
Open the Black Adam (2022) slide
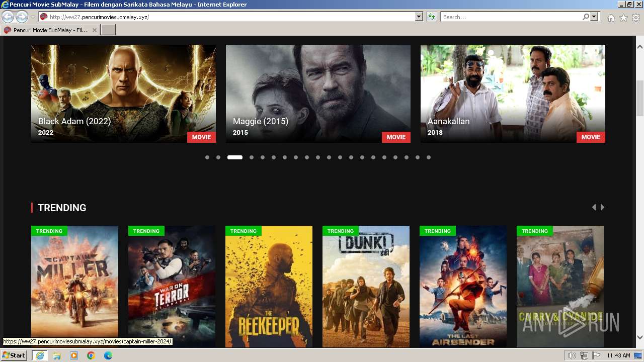123,94
